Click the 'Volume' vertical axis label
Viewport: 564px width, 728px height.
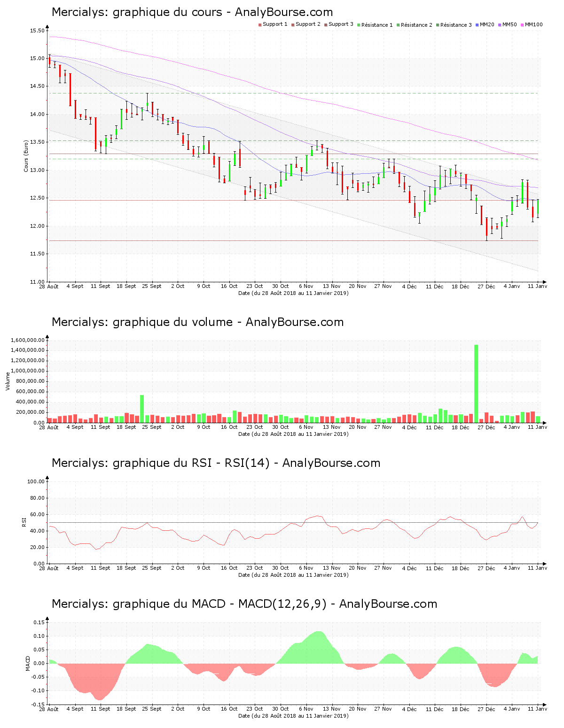click(8, 381)
